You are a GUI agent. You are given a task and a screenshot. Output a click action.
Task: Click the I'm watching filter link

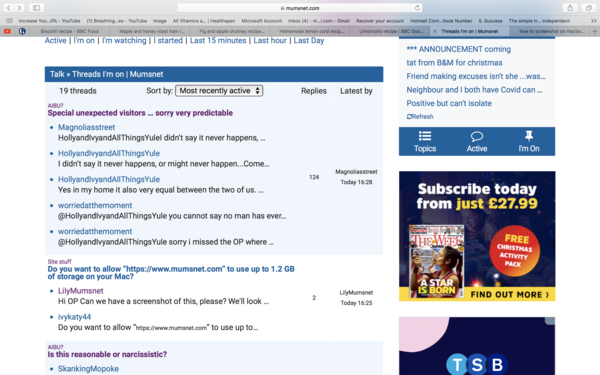click(124, 41)
